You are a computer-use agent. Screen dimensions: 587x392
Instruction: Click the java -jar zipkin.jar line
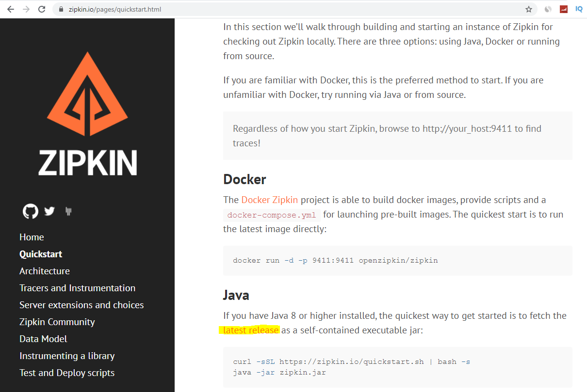pyautogui.click(x=279, y=372)
